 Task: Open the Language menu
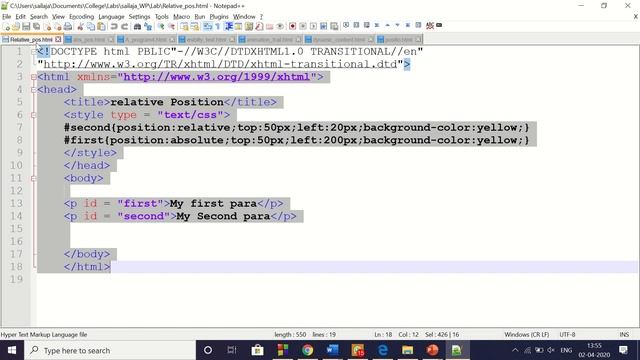(x=111, y=17)
